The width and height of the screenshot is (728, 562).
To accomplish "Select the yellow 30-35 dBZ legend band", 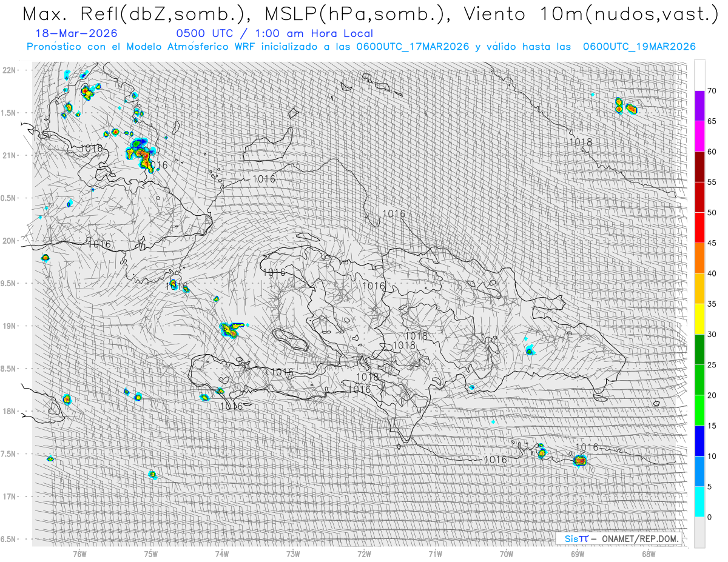I will pos(699,319).
